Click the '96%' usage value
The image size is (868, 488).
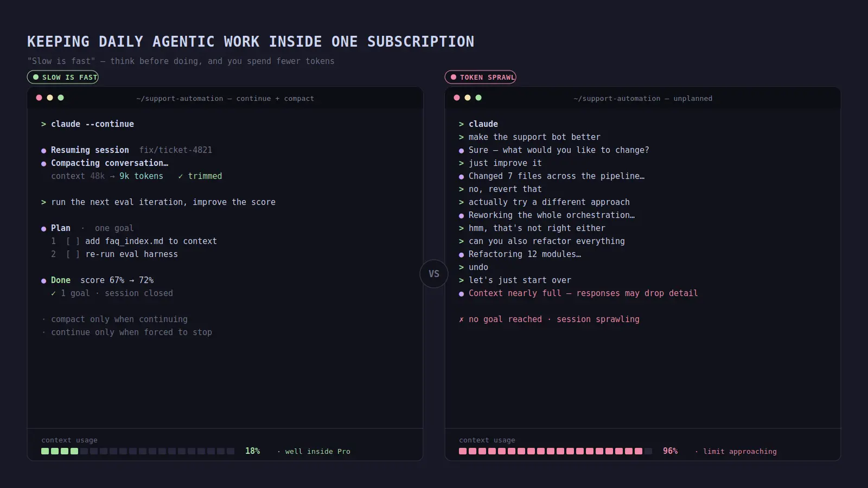[x=670, y=451]
